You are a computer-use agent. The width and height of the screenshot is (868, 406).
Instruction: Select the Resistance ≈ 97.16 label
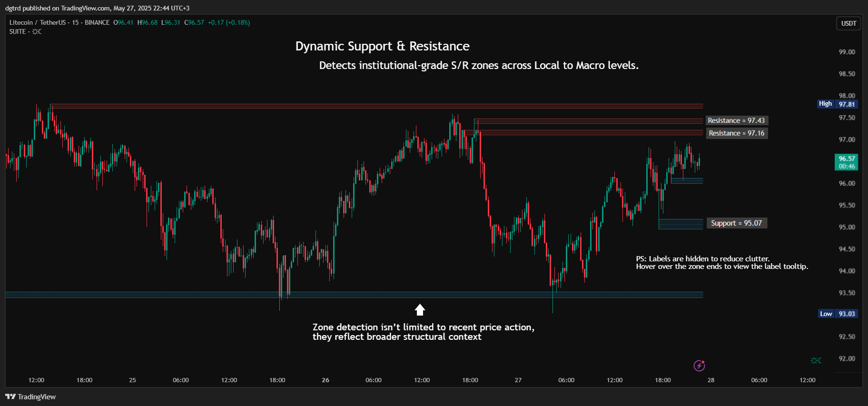click(x=737, y=133)
